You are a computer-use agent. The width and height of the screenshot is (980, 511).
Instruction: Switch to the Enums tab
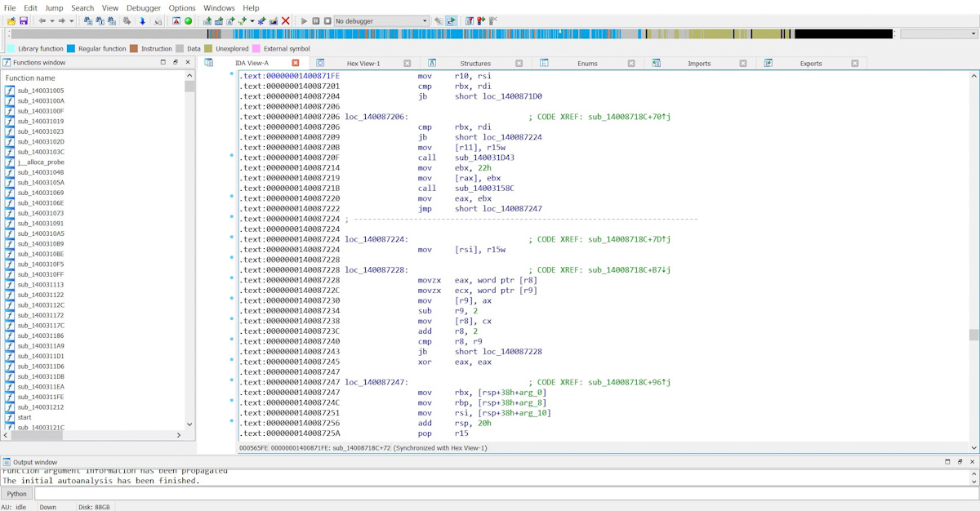click(587, 63)
